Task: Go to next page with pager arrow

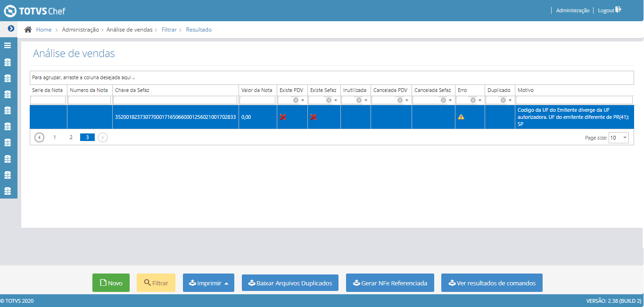Action: coord(103,137)
